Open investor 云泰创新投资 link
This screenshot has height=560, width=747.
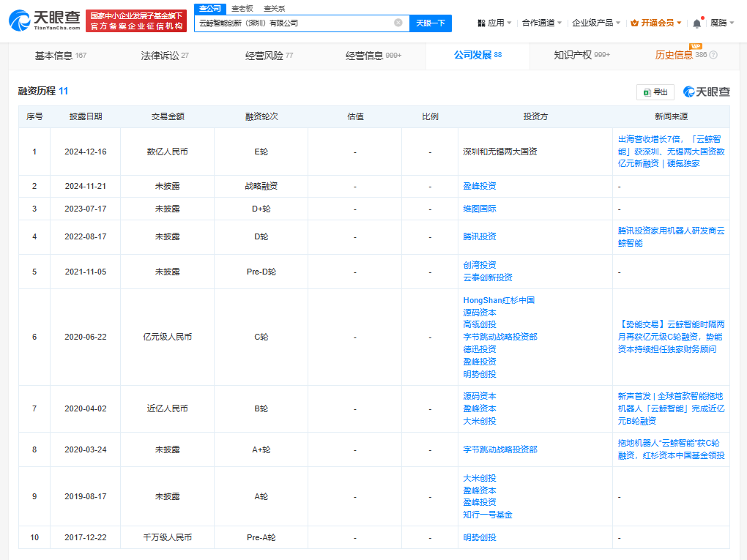click(x=488, y=277)
